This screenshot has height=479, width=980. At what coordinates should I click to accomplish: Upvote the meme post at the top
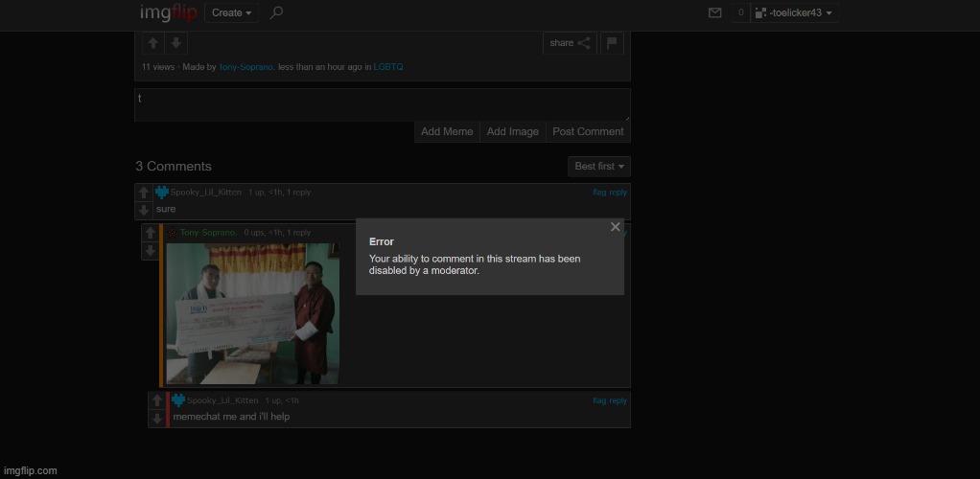152,43
